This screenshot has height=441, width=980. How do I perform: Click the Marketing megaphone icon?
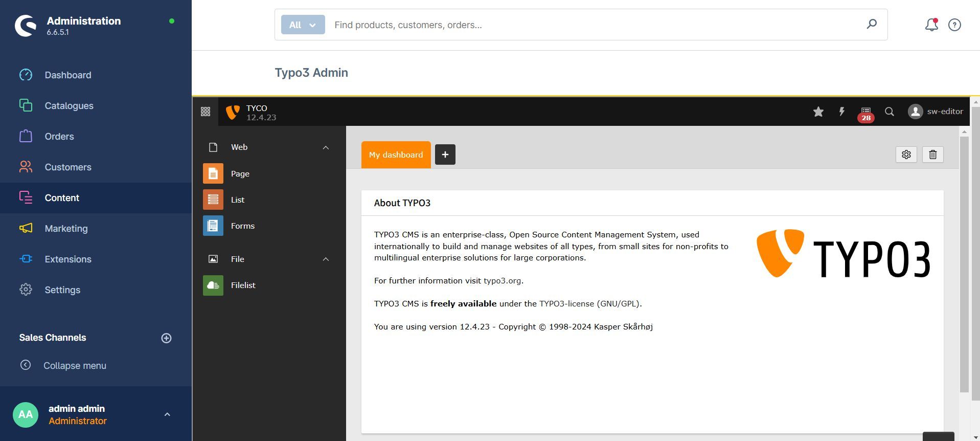pos(26,228)
